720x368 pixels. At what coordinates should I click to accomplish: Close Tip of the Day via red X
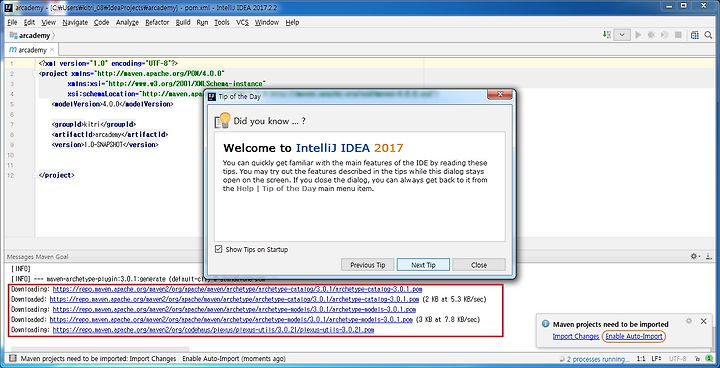pyautogui.click(x=499, y=96)
